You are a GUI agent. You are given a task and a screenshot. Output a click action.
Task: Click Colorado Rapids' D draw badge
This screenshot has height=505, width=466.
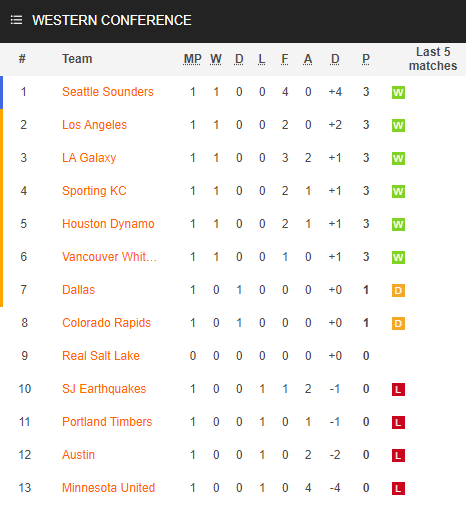(398, 323)
